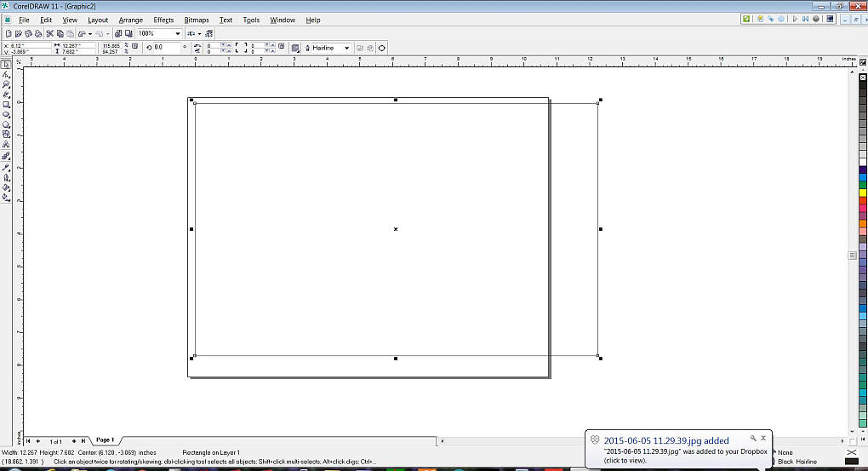Open the Effects menu
Screen dimensions: 868x471
click(x=163, y=20)
